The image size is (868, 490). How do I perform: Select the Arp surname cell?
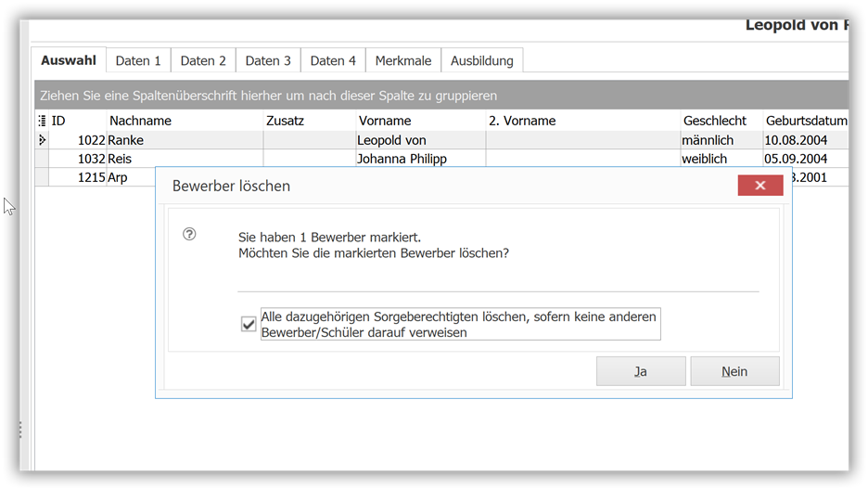pos(131,177)
